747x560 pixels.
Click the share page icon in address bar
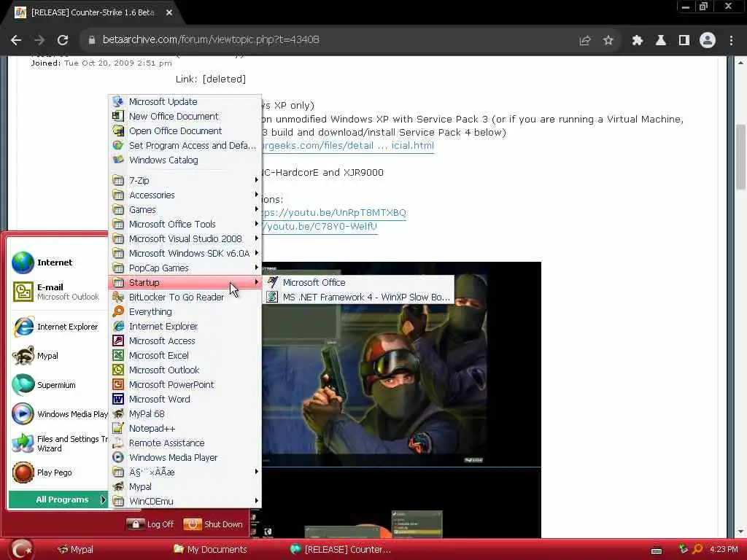pos(585,41)
